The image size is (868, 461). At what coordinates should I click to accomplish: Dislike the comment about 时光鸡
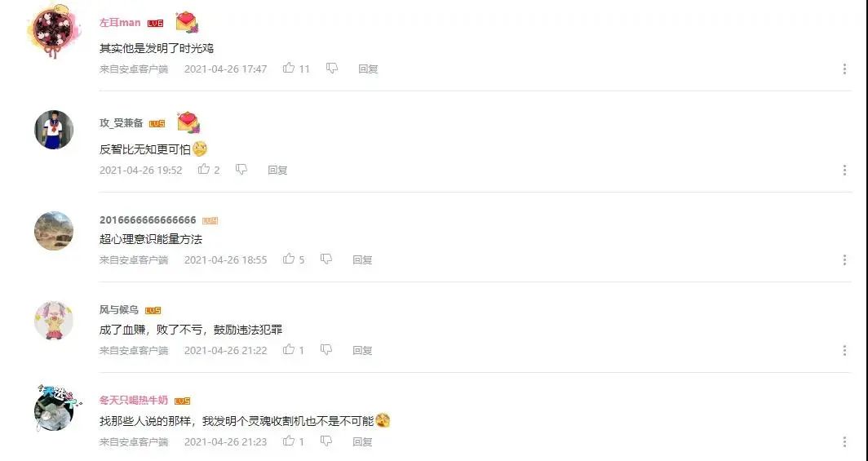point(331,68)
